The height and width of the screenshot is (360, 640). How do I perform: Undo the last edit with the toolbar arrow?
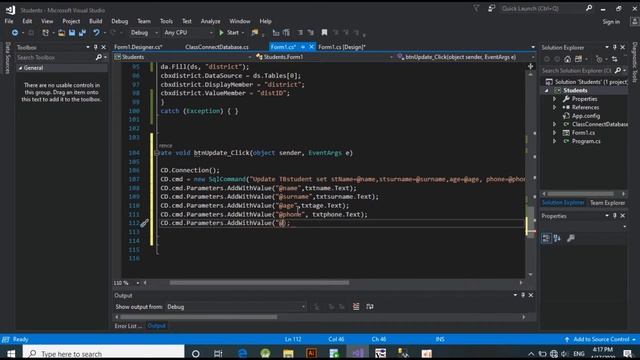click(96, 33)
